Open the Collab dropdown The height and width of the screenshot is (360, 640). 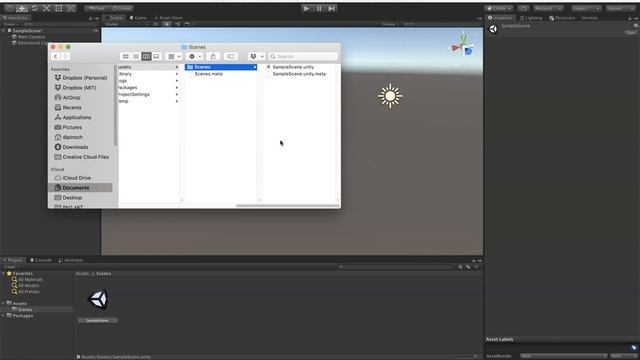499,8
